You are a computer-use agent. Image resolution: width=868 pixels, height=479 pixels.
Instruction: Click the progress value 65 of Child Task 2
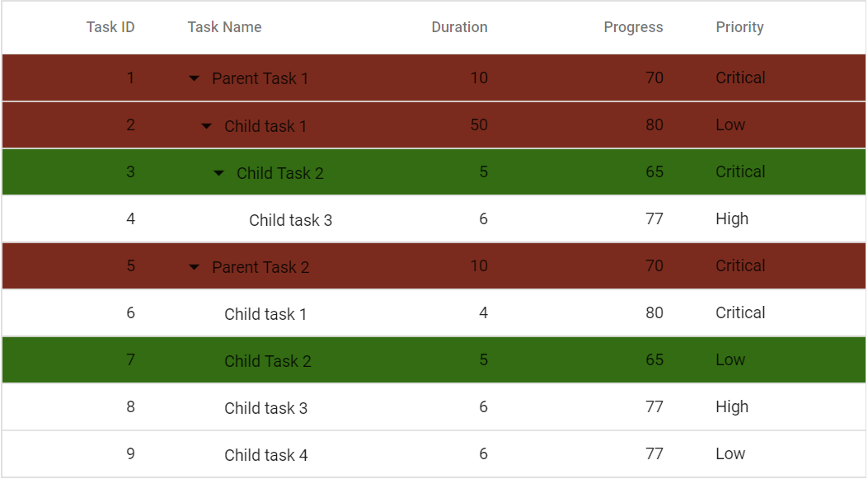pyautogui.click(x=655, y=172)
